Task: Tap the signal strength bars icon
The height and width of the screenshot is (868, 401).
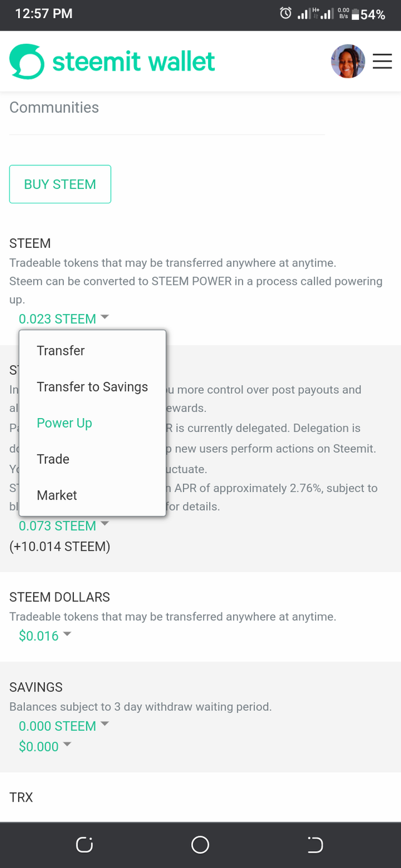Action: pyautogui.click(x=303, y=13)
